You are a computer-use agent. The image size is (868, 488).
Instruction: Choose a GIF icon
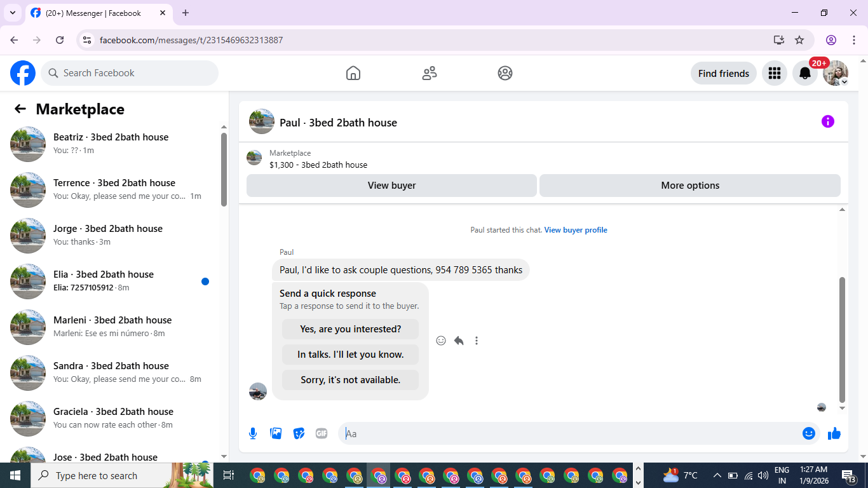(322, 433)
